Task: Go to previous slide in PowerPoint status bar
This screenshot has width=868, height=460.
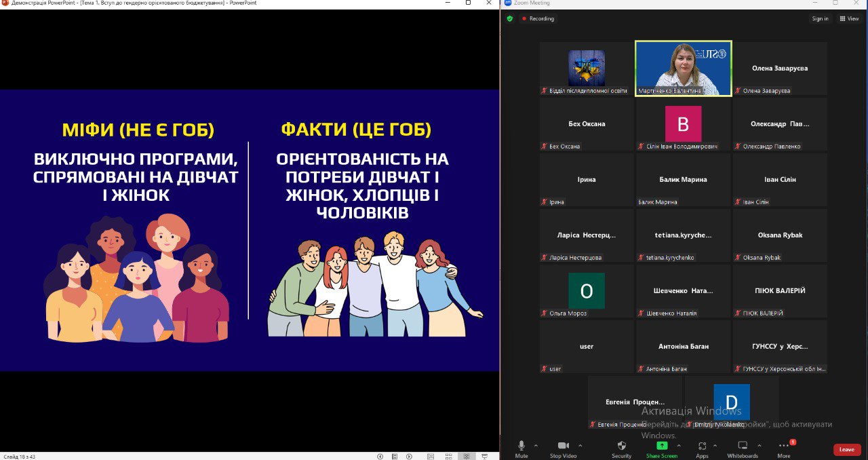Action: (380, 457)
